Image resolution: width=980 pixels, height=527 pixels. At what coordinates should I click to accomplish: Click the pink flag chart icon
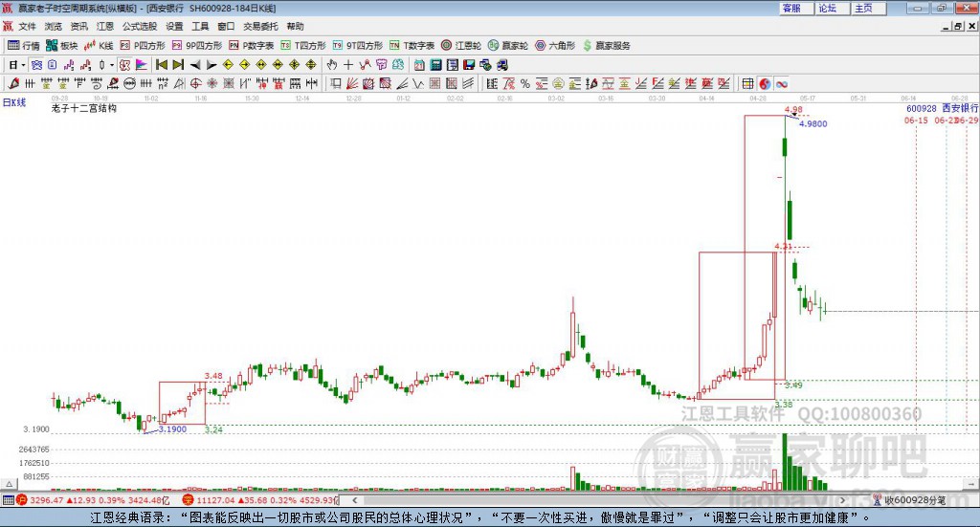click(142, 65)
